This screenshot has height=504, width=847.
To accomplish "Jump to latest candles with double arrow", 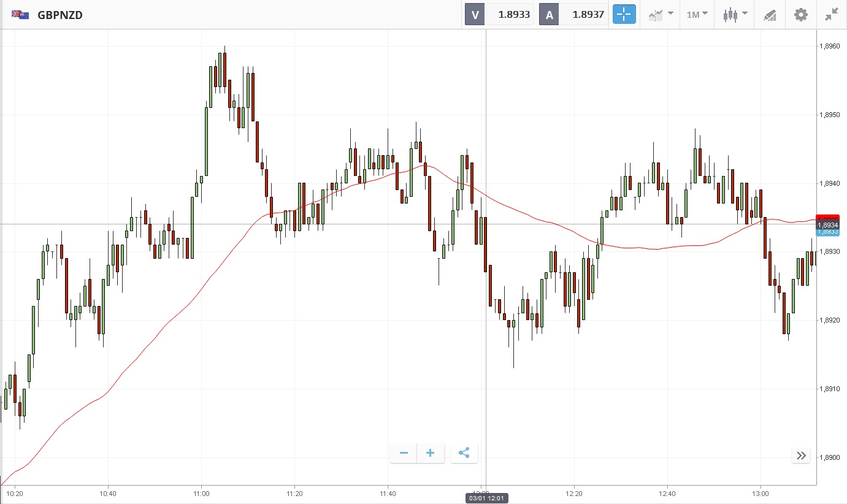I will point(801,456).
